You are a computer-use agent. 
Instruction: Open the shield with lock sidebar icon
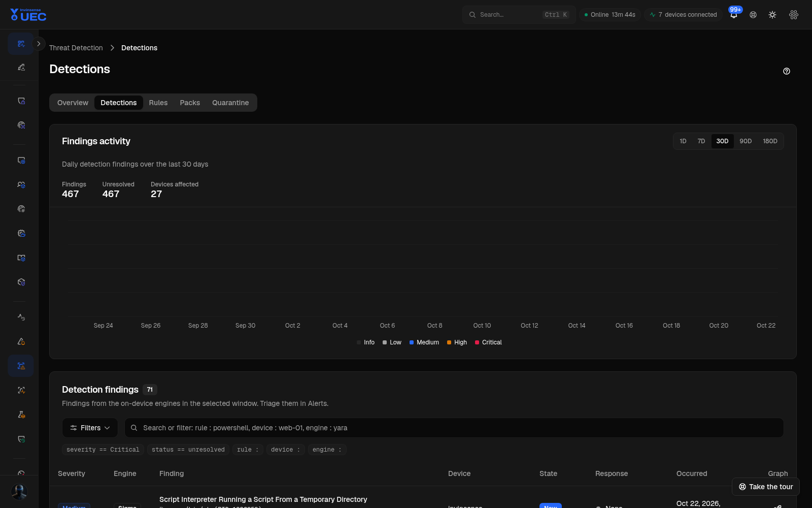pyautogui.click(x=21, y=101)
